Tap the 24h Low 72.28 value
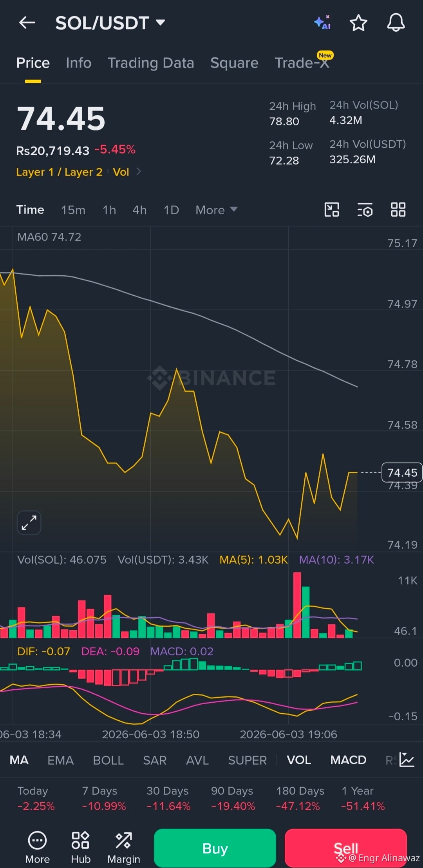Viewport: 423px width, 868px height. (284, 161)
